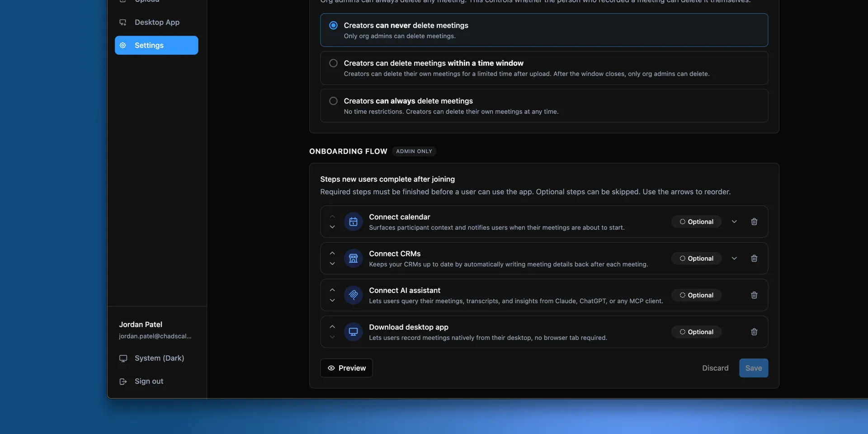Click the ONBOARDING FLOW heading
Viewport: 868px width, 434px height.
[x=348, y=151]
